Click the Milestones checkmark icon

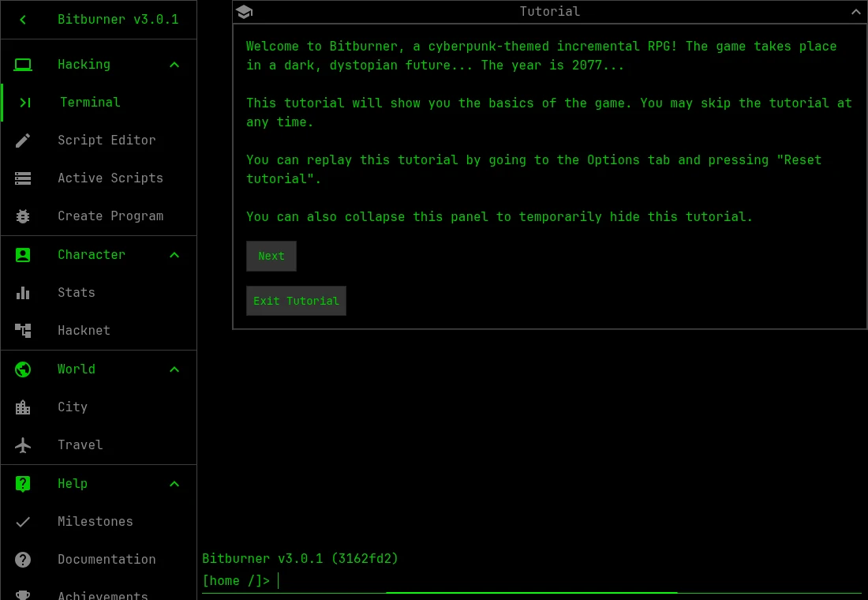(x=23, y=522)
